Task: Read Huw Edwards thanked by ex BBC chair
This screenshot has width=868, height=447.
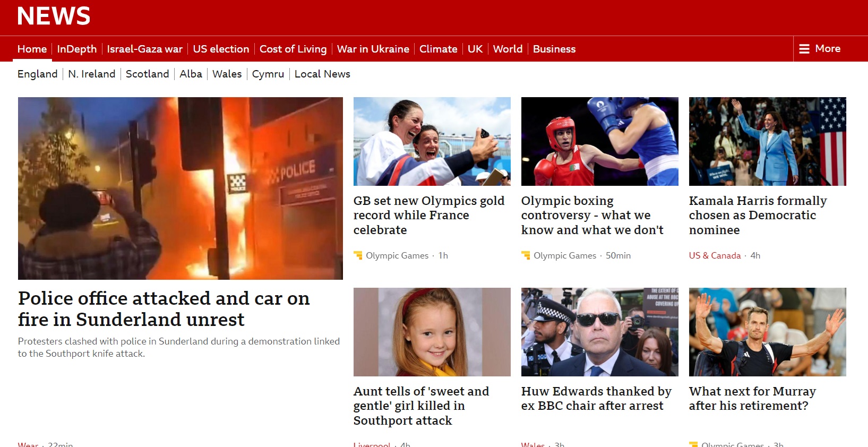Action: [x=596, y=399]
